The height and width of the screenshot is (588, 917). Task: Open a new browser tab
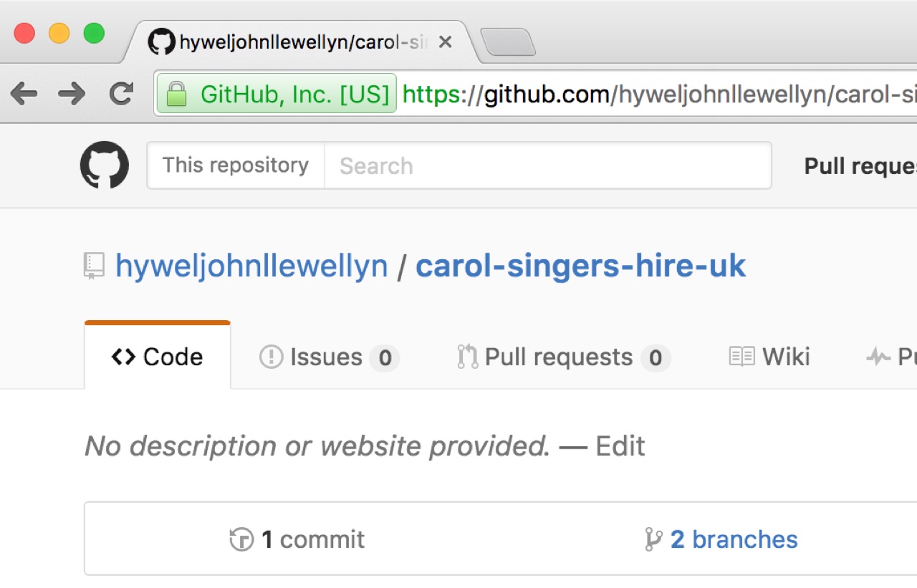507,42
